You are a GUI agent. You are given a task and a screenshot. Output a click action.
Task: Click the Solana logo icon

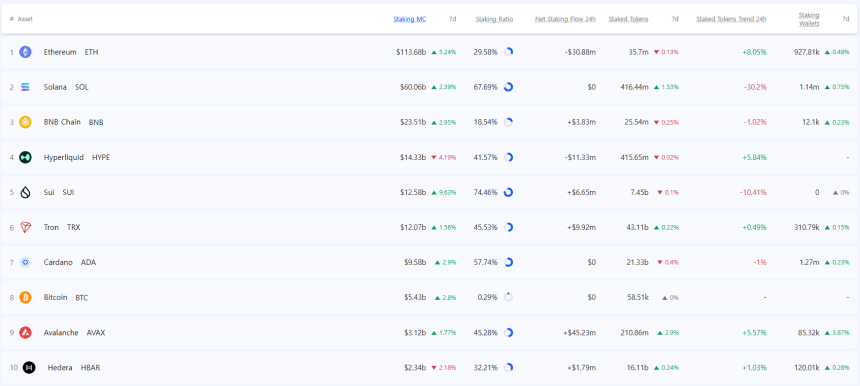point(25,87)
